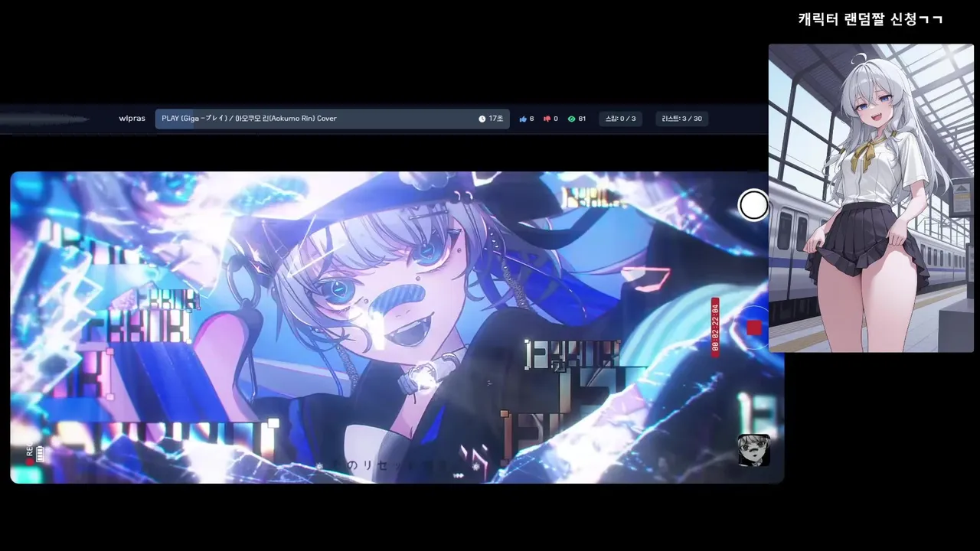Click the blue thumbs-up like icon

tap(523, 119)
